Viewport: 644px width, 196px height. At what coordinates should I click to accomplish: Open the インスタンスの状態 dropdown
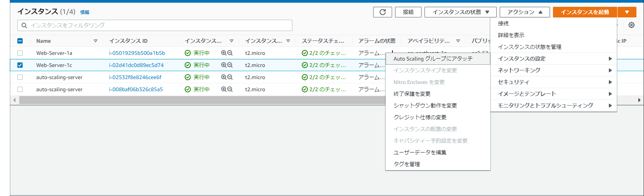(460, 12)
